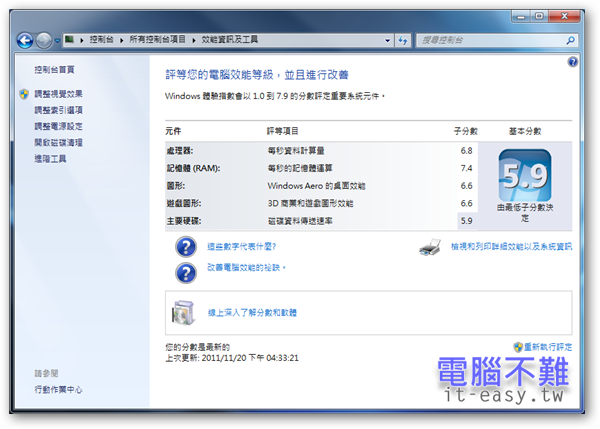Click help icon beside 這些數字代表什麼
Image resolution: width=600 pixels, height=429 pixels.
click(186, 247)
